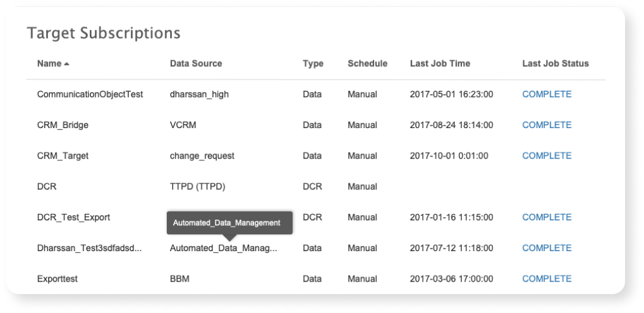Open the DCR_Test_Export subscription

[73, 217]
